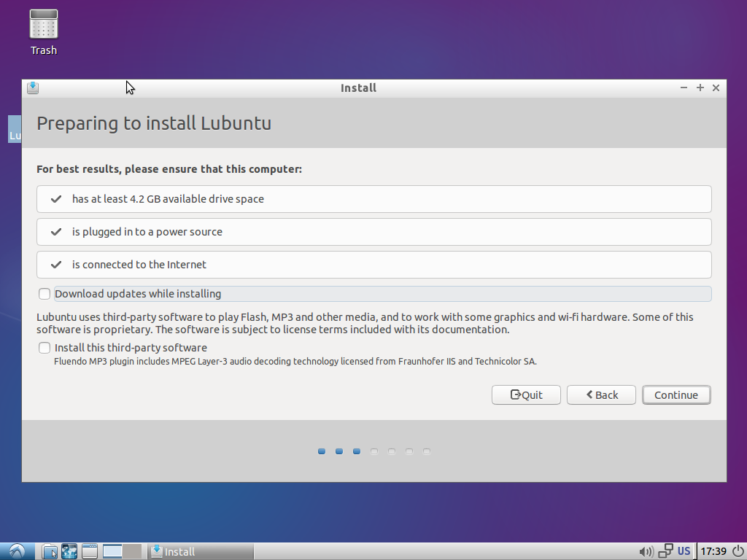Click the third-party software description paragraph

pos(365,323)
